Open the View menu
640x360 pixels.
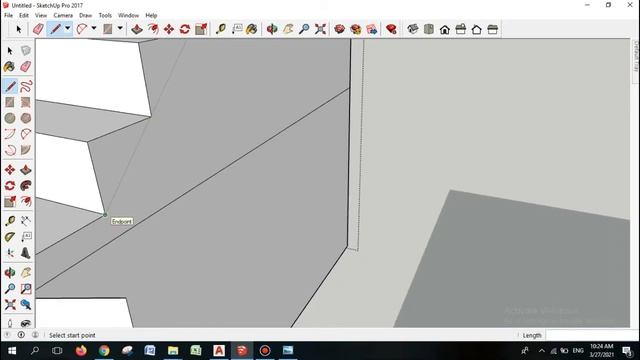[41, 15]
